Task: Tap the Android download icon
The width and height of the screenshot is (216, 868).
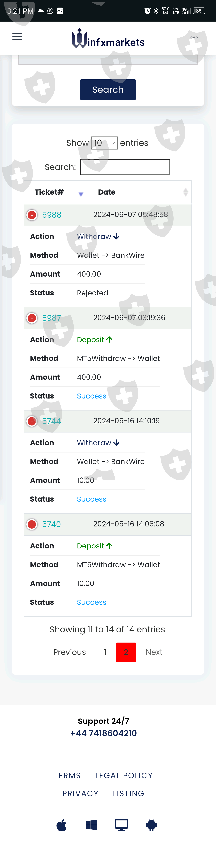Action: tap(151, 825)
